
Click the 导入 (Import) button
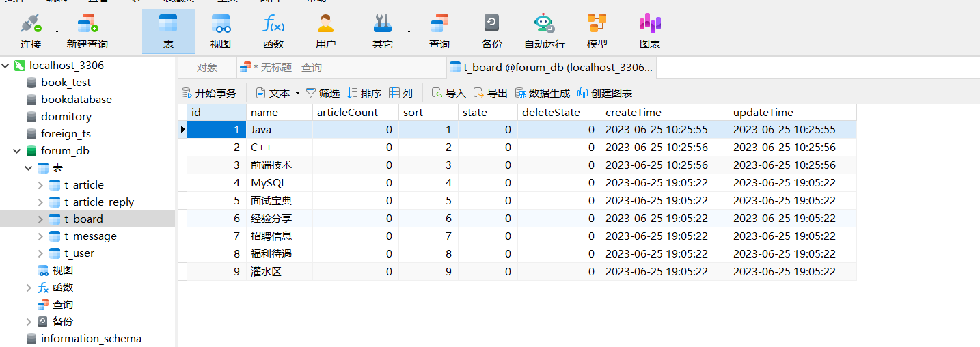(449, 93)
